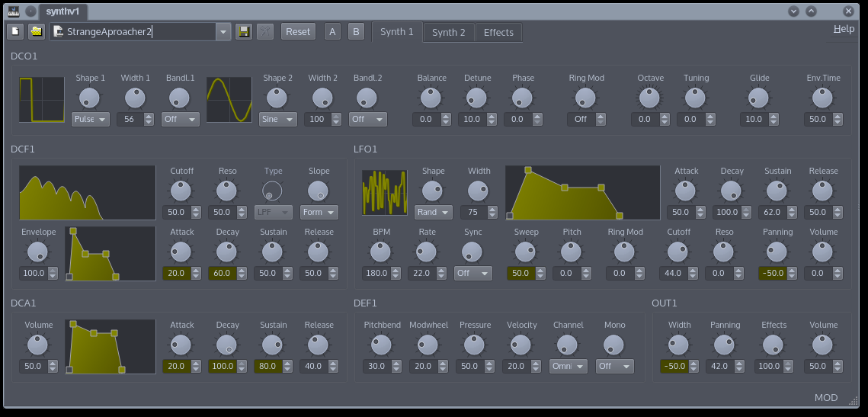
Task: Save preset using floppy disk icon
Action: (x=244, y=31)
